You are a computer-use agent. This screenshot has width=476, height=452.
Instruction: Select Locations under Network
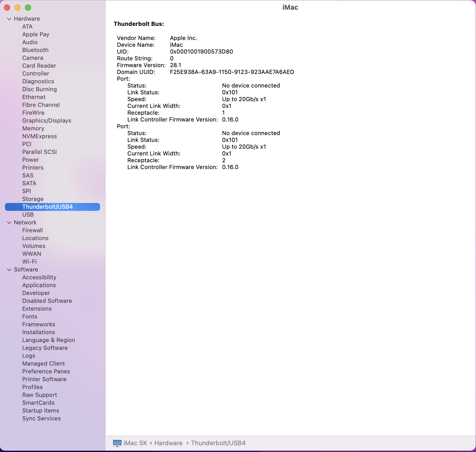pyautogui.click(x=36, y=238)
